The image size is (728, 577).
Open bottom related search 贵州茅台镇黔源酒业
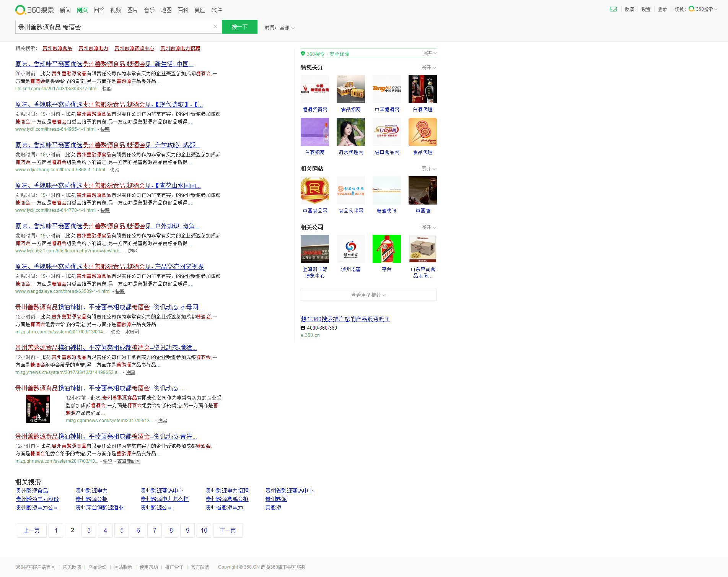coord(99,507)
